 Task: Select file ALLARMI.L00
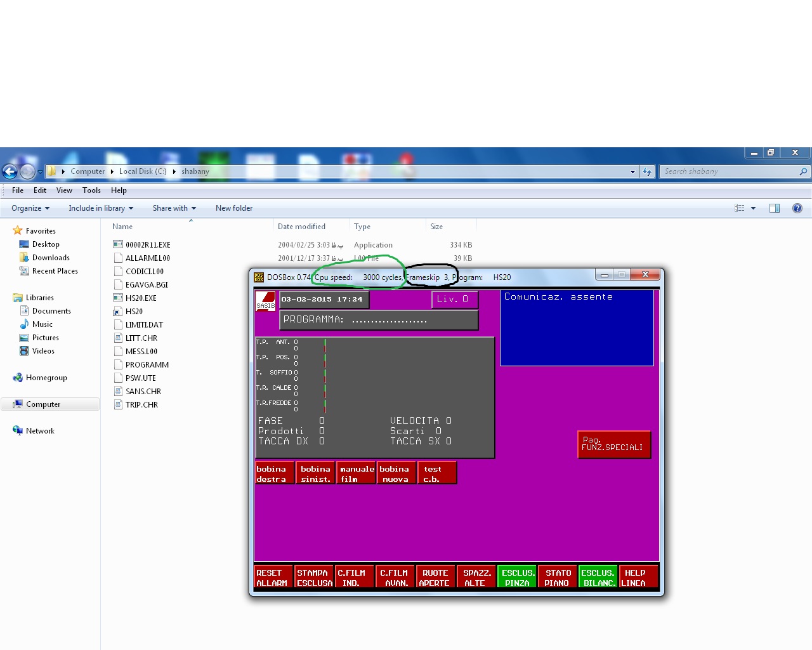tap(148, 258)
